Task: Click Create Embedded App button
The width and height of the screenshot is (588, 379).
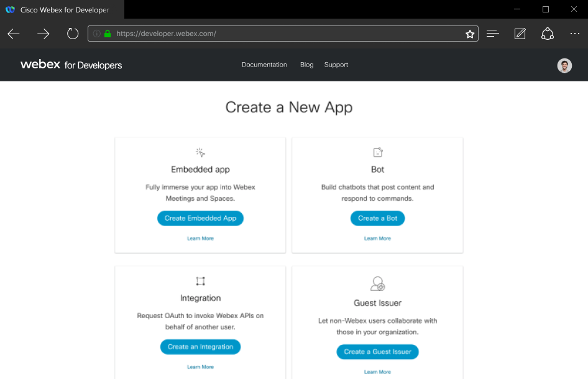Action: (x=200, y=218)
